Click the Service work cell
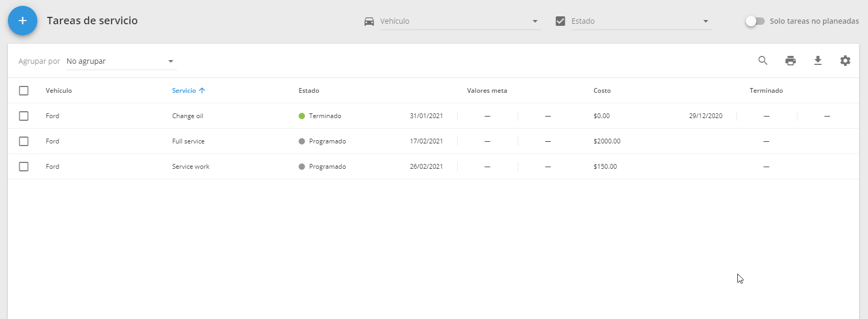The width and height of the screenshot is (868, 319). pos(191,167)
